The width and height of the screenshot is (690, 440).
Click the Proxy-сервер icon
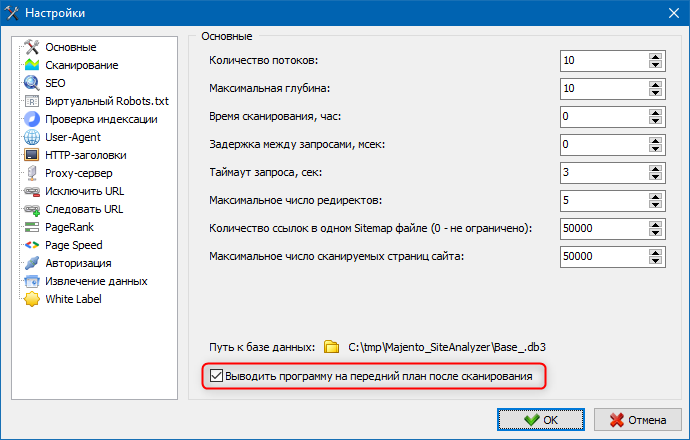pos(32,173)
